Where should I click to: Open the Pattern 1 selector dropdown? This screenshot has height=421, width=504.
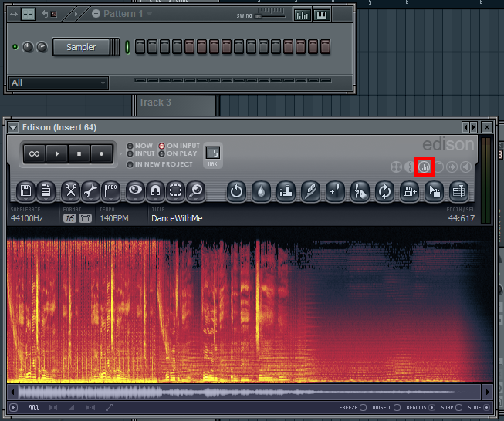click(x=149, y=13)
